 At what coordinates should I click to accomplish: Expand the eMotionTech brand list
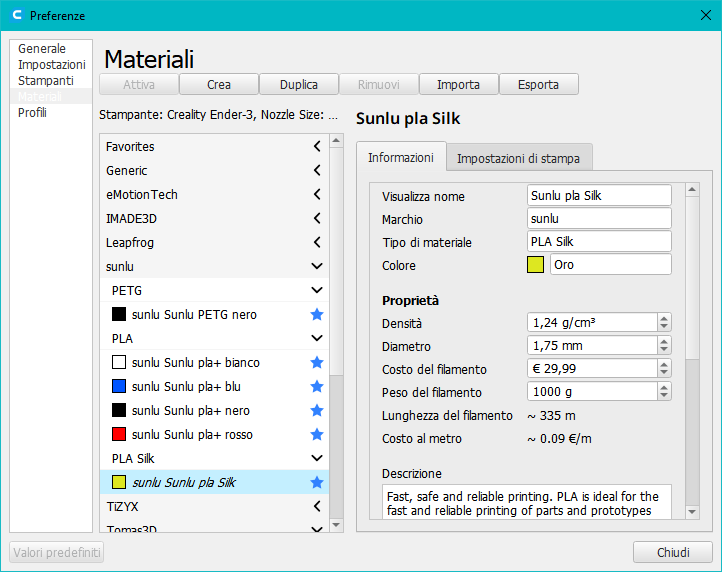tap(317, 194)
